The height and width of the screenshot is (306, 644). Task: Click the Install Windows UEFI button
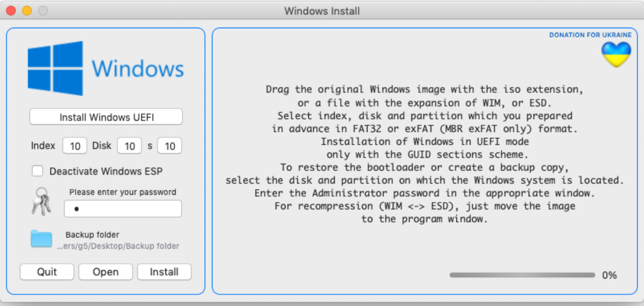tap(106, 117)
